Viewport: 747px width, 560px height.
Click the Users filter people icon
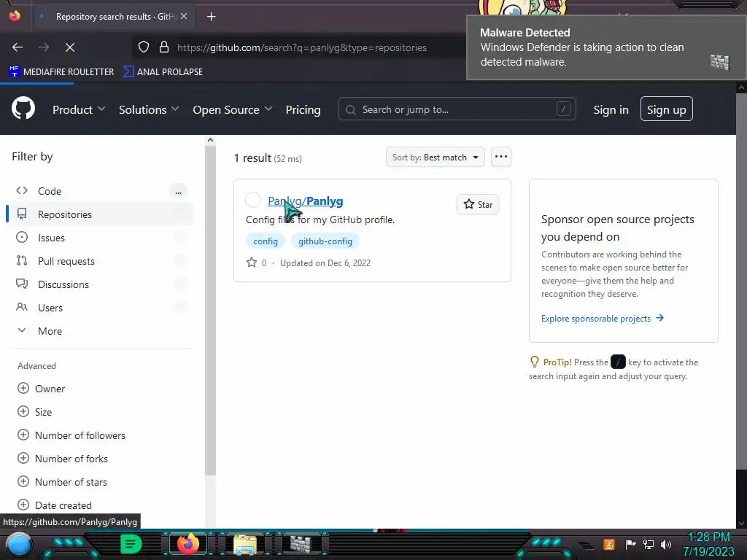tap(22, 307)
